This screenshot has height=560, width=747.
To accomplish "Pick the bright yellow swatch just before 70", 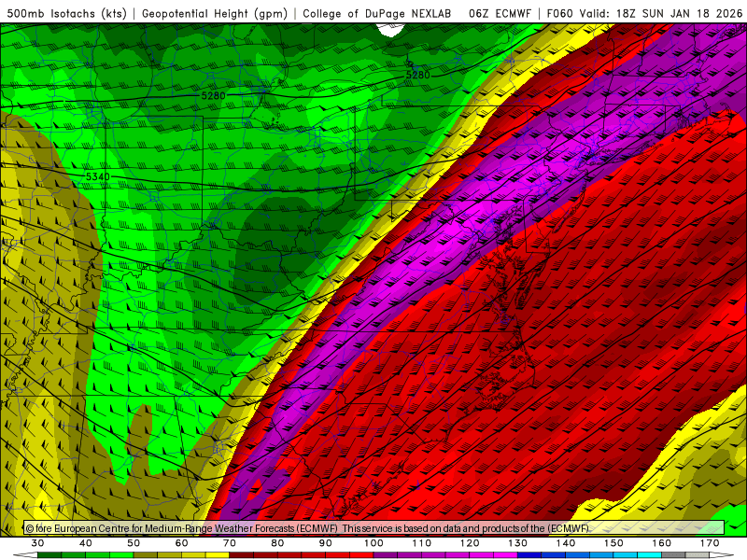I will click(x=218, y=555).
